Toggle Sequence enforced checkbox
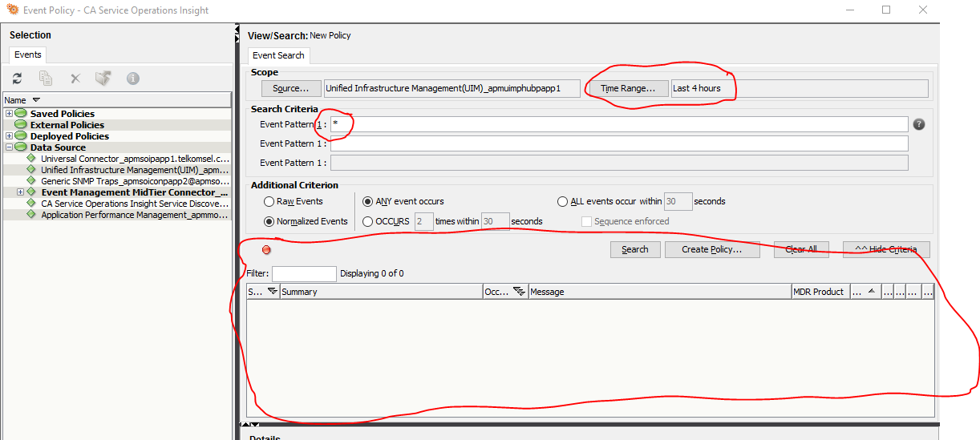Viewport: 980px width, 440px height. (x=586, y=221)
